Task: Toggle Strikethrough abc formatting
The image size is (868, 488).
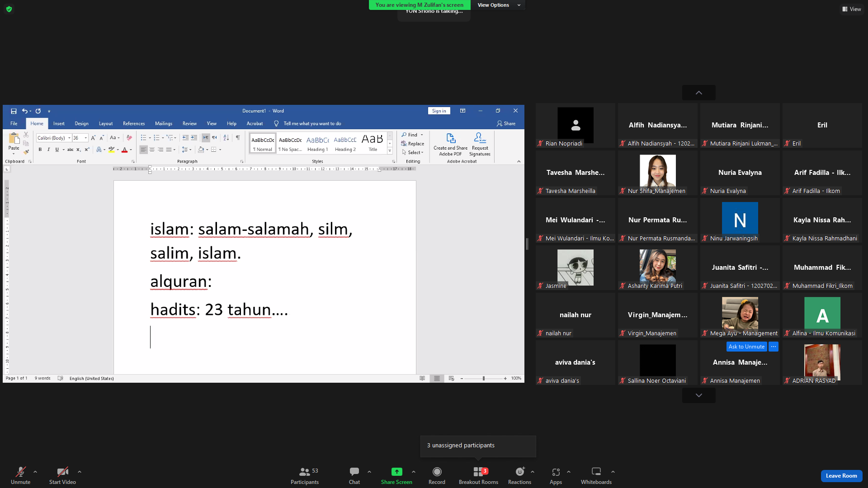Action: pyautogui.click(x=70, y=150)
